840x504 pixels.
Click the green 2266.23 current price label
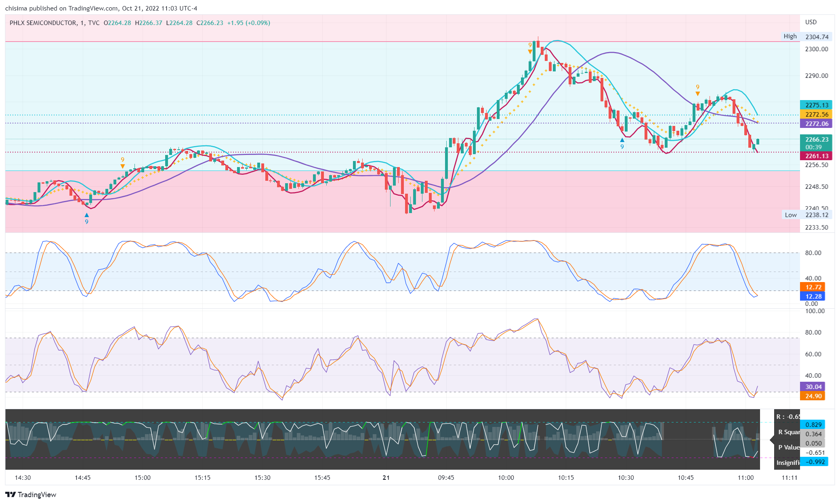coord(816,139)
